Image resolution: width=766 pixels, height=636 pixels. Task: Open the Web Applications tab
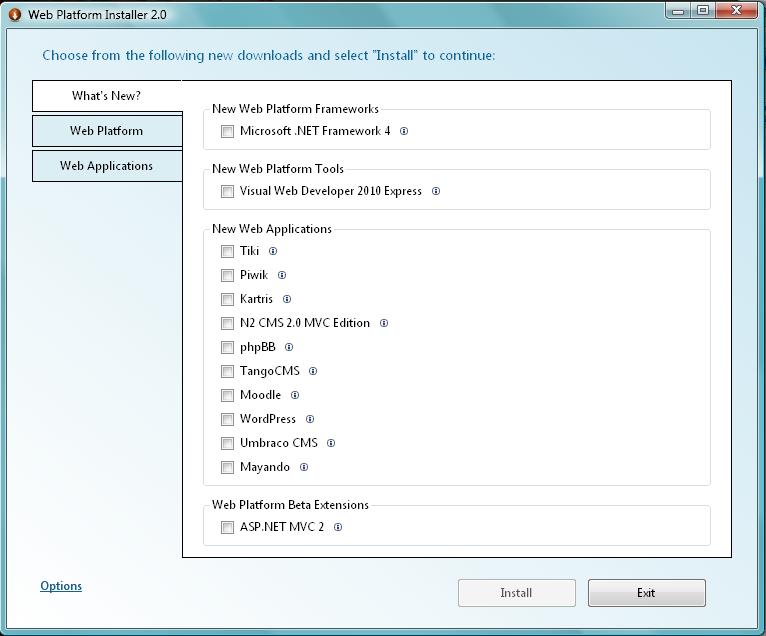coord(107,166)
